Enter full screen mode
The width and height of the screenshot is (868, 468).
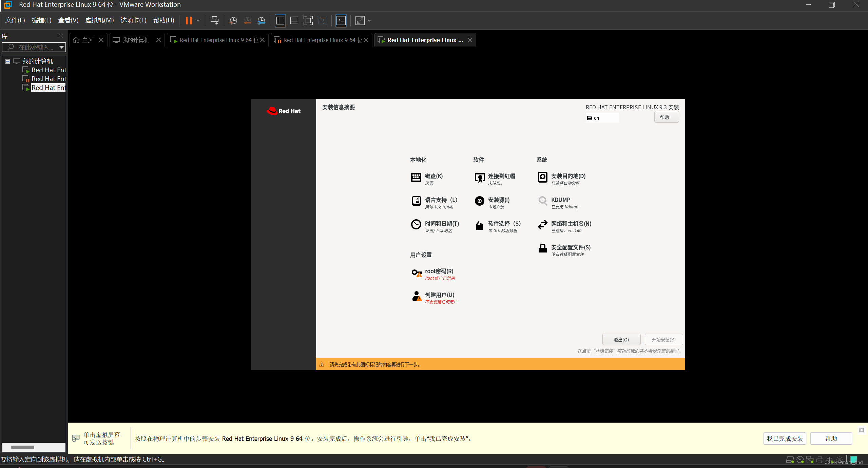point(308,20)
